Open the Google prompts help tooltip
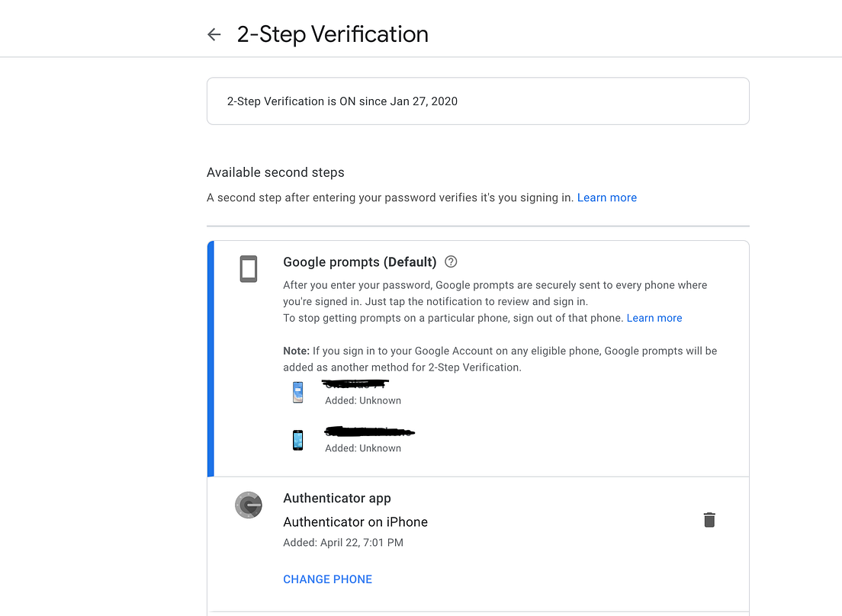Screen dimensions: 842x616 pyautogui.click(x=450, y=261)
